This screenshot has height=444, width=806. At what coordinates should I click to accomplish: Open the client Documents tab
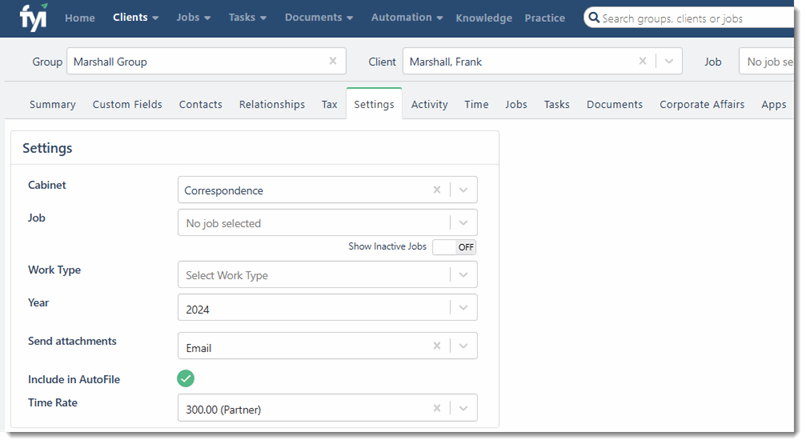614,104
